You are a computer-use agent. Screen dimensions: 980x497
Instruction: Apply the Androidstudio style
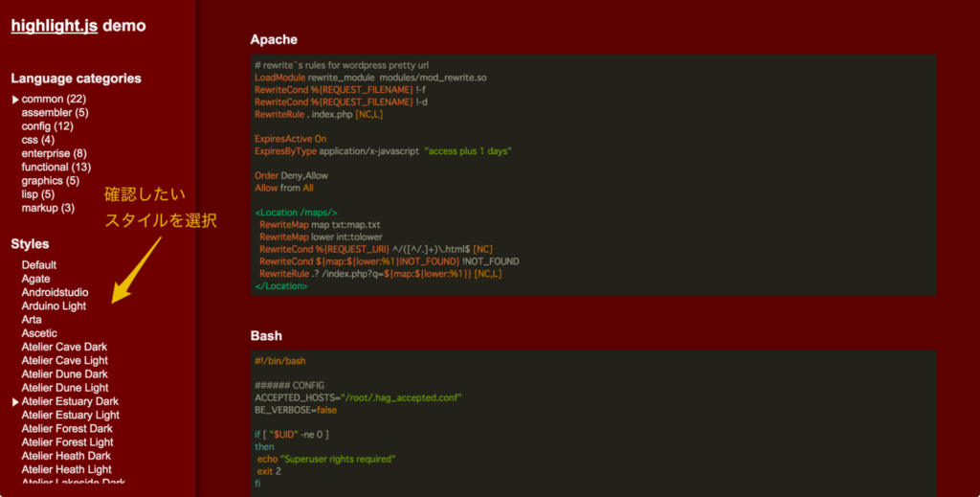55,292
